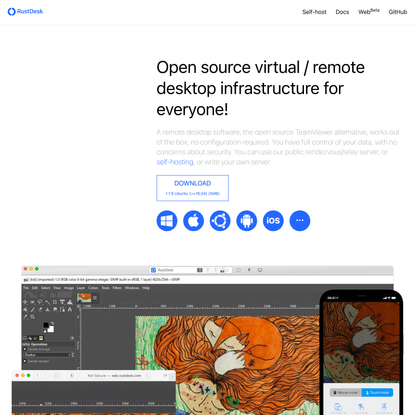Screen dimensions: 415x415
Task: Click the GIMP Colors menu in the screenshot
Action: pos(93,288)
